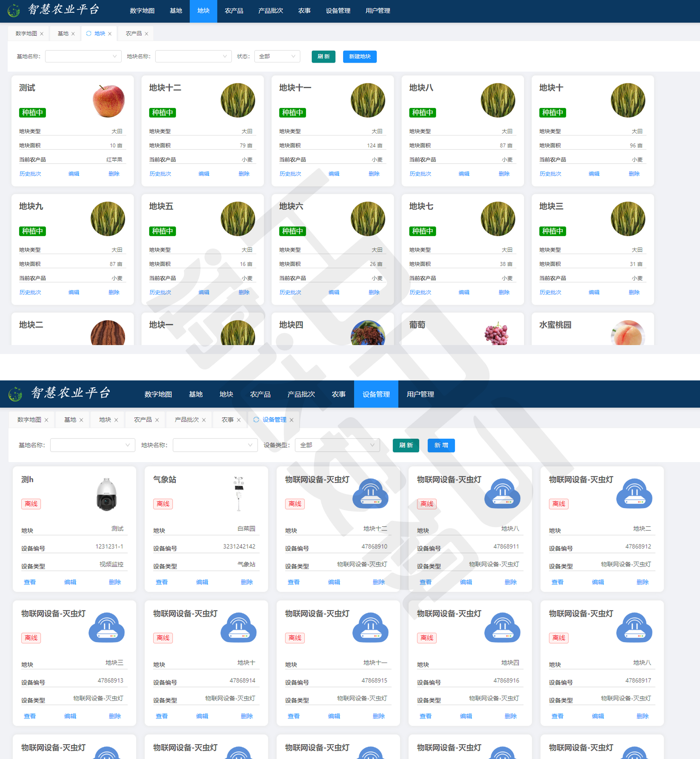Screen dimensions: 700x759
Task: Close the upper 农产品 tab
Action: pos(147,34)
